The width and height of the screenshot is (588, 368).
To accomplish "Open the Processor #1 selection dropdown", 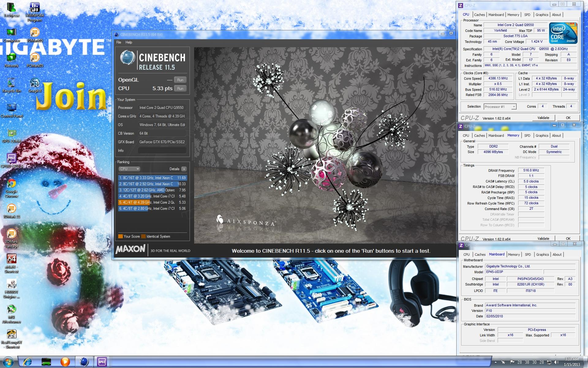I will point(500,107).
